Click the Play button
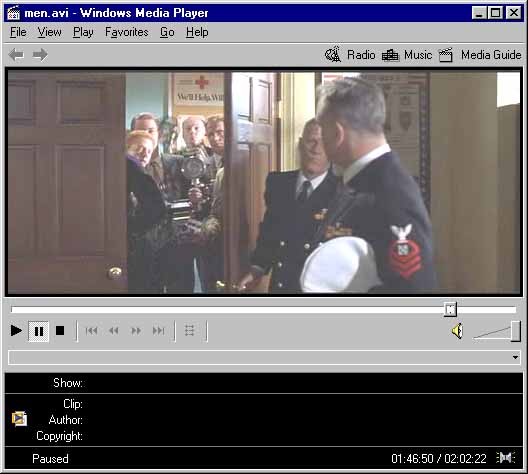The width and height of the screenshot is (528, 474). [16, 331]
